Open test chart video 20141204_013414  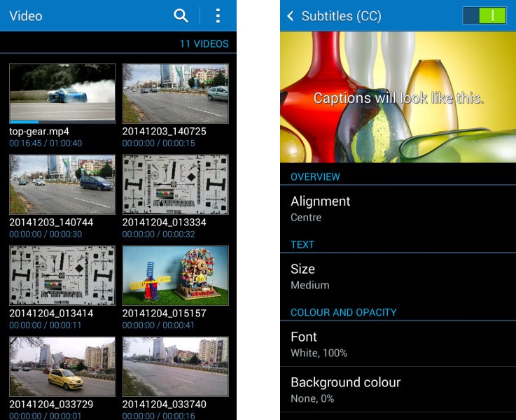click(x=62, y=275)
